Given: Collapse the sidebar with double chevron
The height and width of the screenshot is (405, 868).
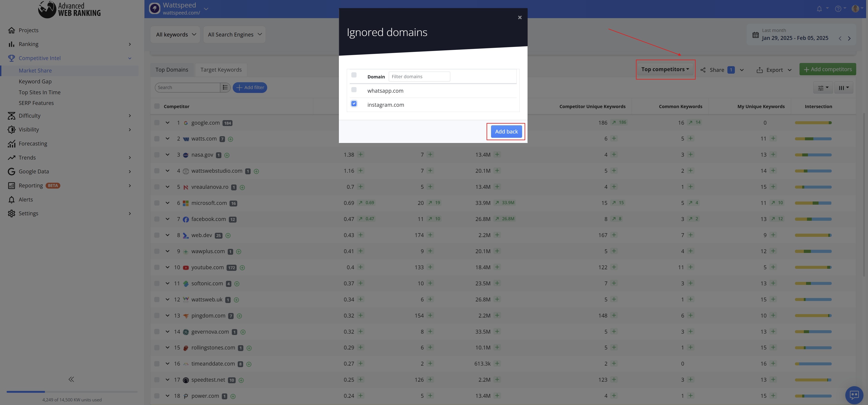Looking at the screenshot, I should tap(71, 379).
